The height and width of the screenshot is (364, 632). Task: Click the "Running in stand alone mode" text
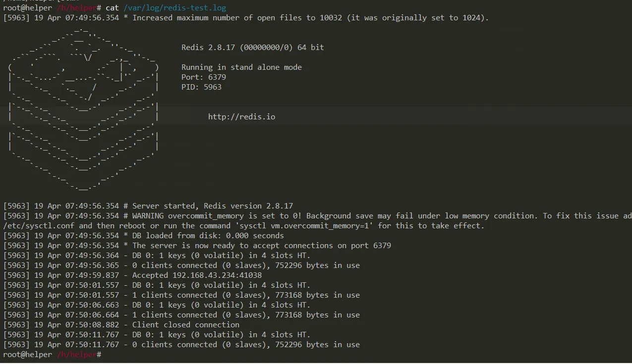[241, 67]
